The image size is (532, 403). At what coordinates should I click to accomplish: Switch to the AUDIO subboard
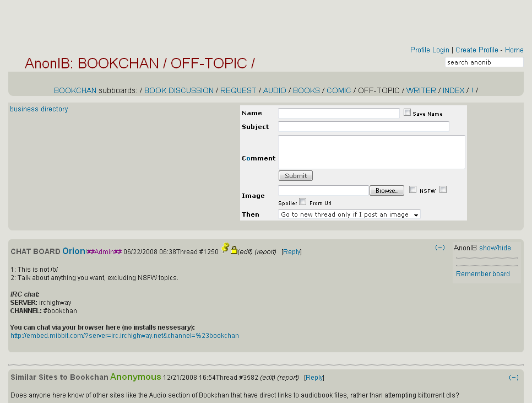click(x=274, y=90)
